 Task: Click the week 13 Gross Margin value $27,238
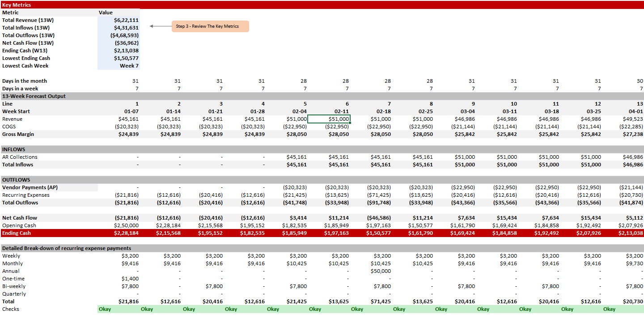tap(633, 134)
